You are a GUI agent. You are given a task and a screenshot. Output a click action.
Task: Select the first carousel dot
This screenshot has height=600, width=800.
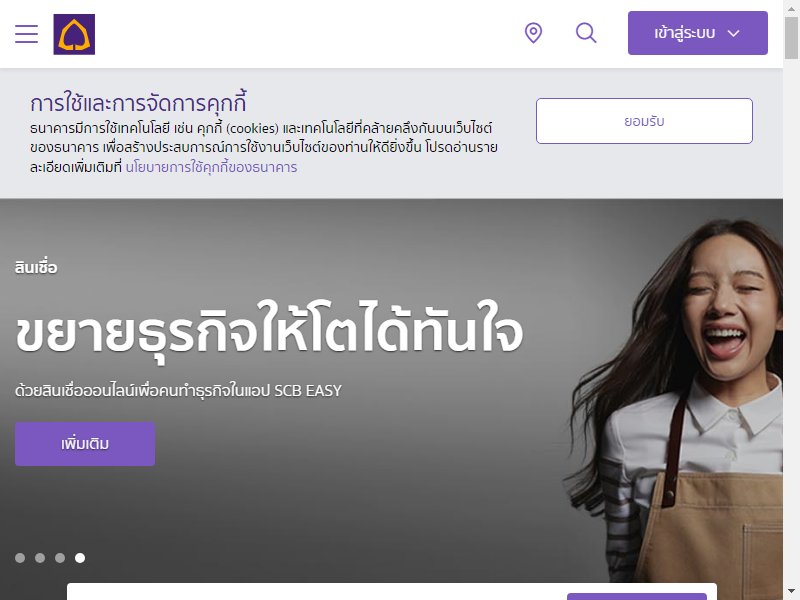click(x=20, y=558)
